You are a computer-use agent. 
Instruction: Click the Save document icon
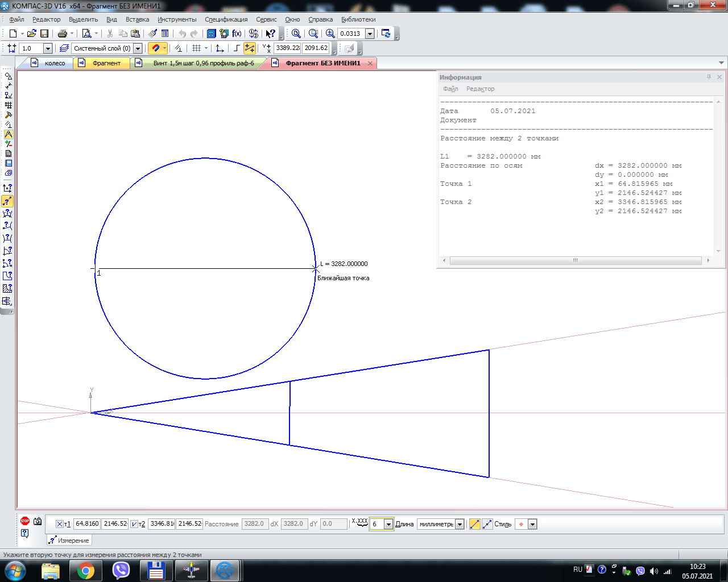click(44, 34)
